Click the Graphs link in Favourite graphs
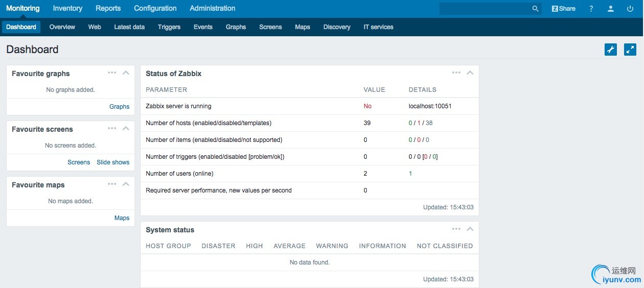This screenshot has height=288, width=644. (x=119, y=107)
